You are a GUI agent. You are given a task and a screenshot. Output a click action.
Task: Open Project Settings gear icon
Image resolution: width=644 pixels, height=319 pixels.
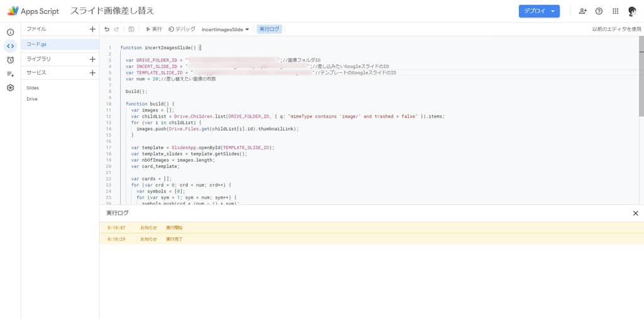coord(10,87)
